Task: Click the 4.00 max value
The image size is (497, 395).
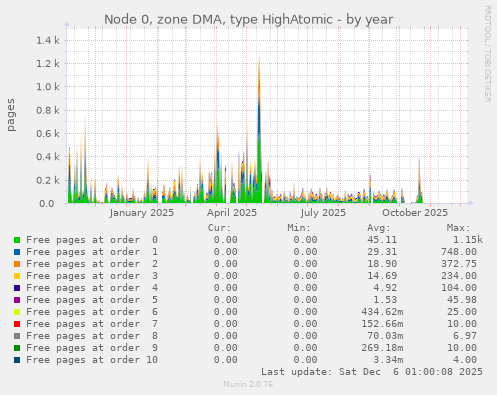Action: click(x=465, y=360)
